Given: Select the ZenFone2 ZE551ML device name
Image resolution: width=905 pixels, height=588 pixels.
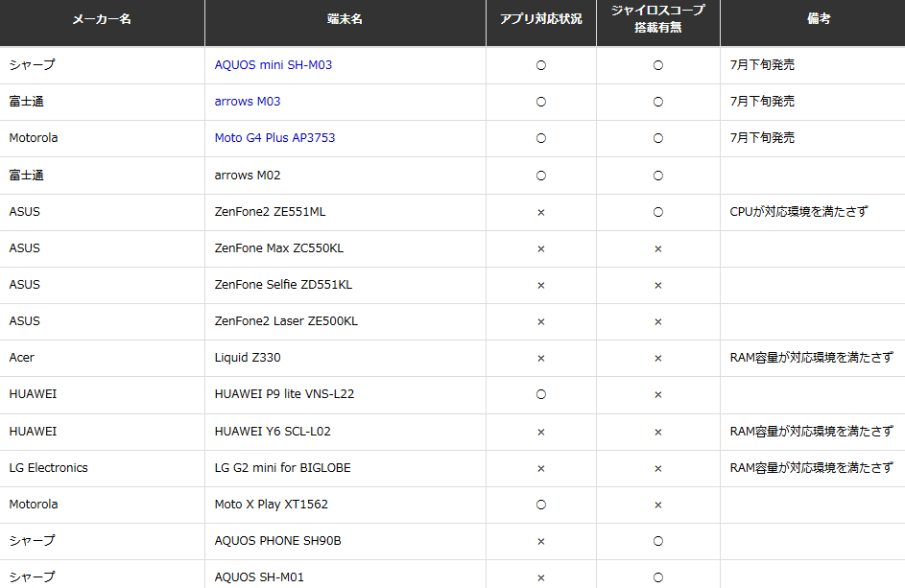Looking at the screenshot, I should pyautogui.click(x=270, y=212).
